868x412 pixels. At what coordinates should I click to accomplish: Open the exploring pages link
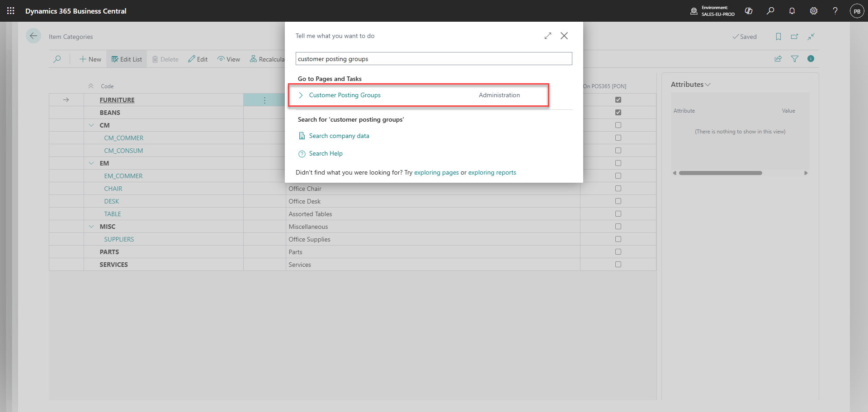tap(436, 173)
